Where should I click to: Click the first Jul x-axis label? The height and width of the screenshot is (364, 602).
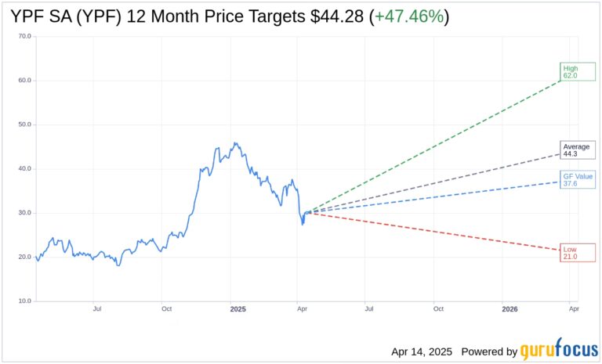[97, 310]
